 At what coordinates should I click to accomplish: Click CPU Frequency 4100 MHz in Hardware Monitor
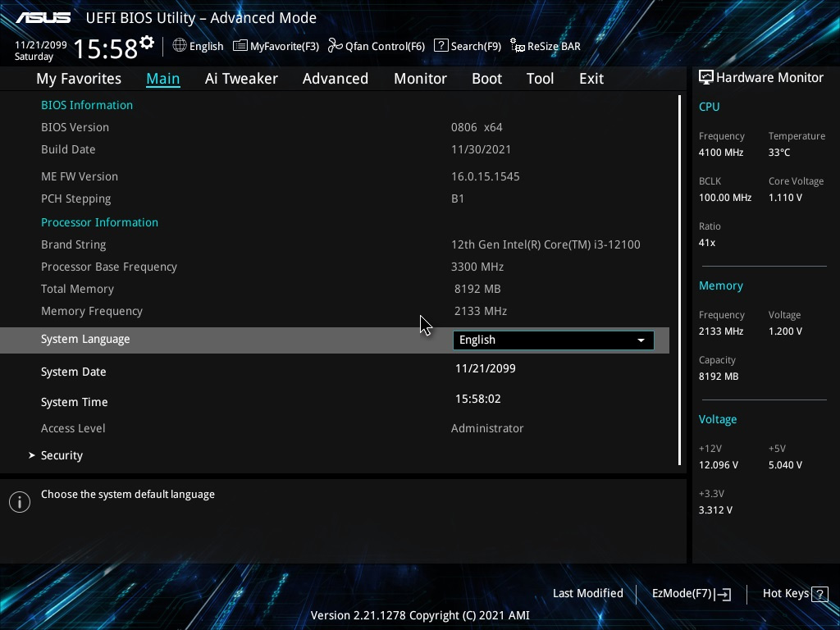pos(721,153)
